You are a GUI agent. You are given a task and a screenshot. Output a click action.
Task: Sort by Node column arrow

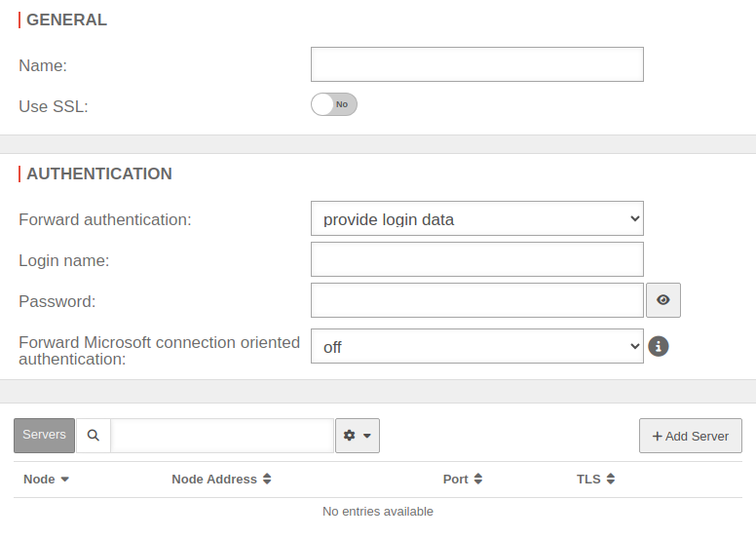coord(65,480)
